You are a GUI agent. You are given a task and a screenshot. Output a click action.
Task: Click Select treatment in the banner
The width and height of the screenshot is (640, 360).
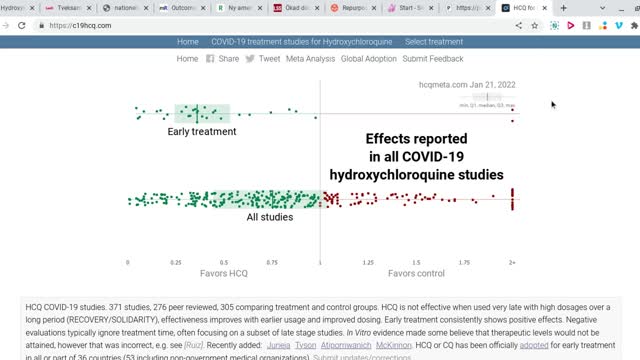point(434,42)
